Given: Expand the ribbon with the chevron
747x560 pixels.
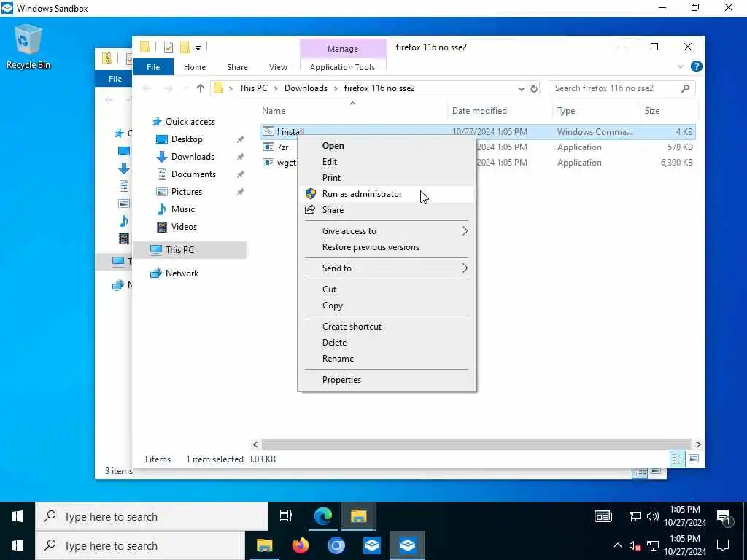Looking at the screenshot, I should point(681,66).
